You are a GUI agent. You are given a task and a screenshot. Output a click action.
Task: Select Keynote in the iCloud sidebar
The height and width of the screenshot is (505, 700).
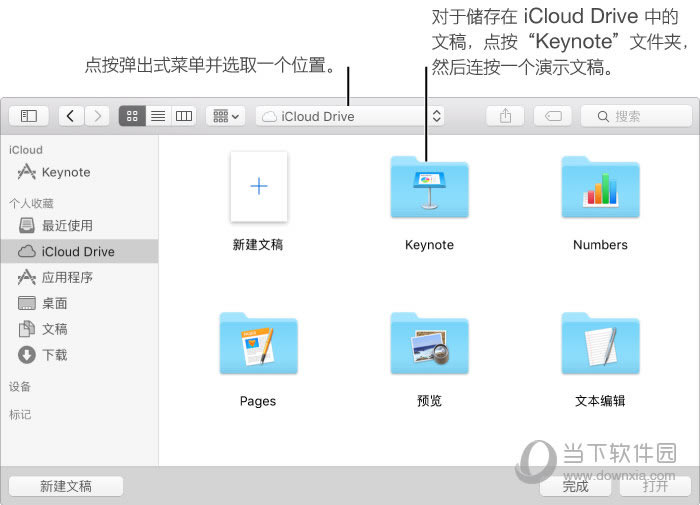point(65,172)
